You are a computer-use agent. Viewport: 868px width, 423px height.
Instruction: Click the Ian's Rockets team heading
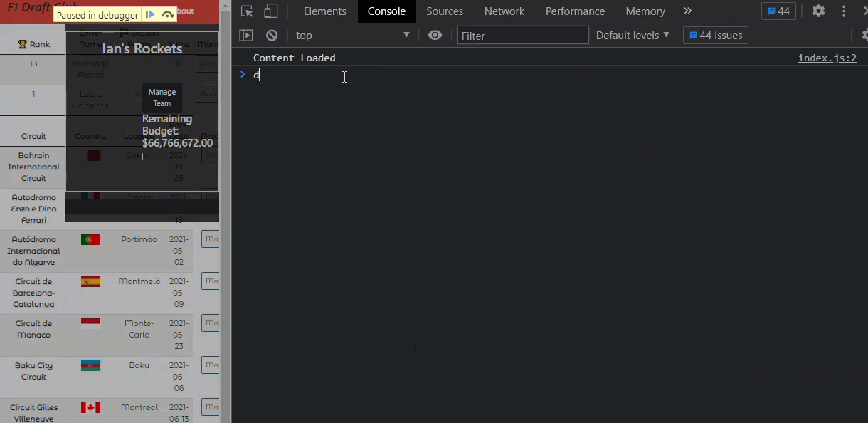[142, 48]
